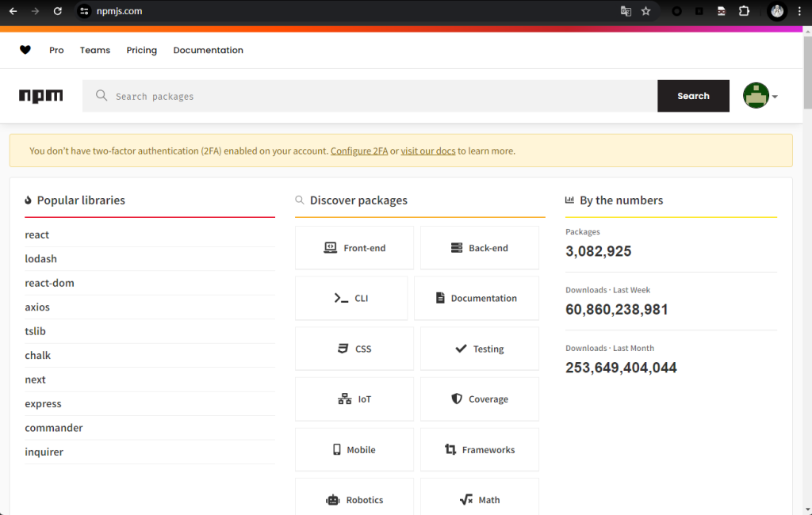Image resolution: width=812 pixels, height=515 pixels.
Task: Click the browser reload icon
Action: point(57,11)
